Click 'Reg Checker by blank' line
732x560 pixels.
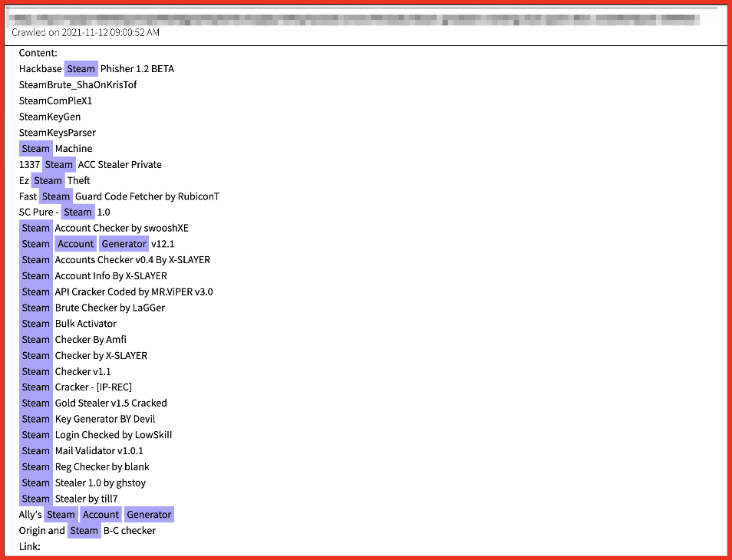click(x=102, y=466)
